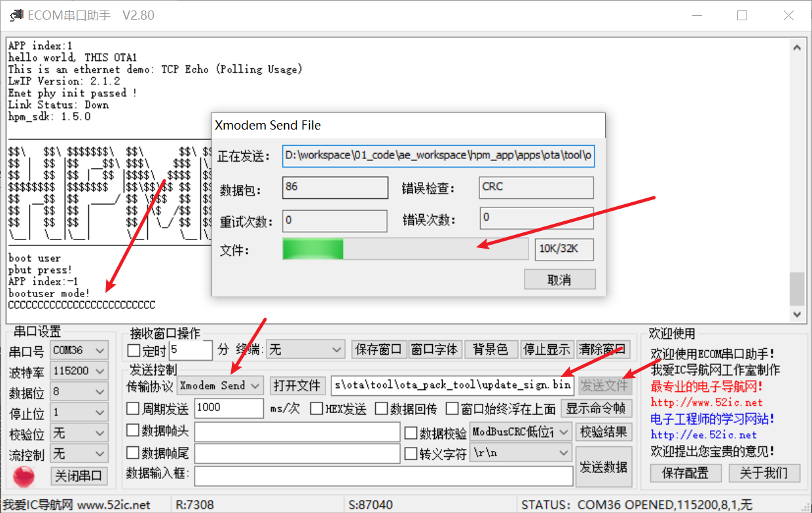The width and height of the screenshot is (812, 513).
Task: Click the COM36 OPENED status text
Action: 637,504
